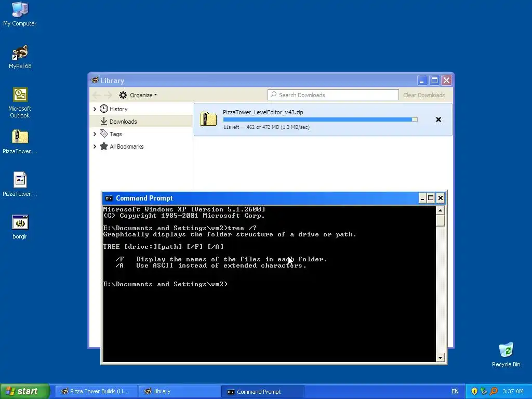Click Command Prompt scrollbar up arrow
Image resolution: width=532 pixels, height=399 pixels.
tap(440, 210)
